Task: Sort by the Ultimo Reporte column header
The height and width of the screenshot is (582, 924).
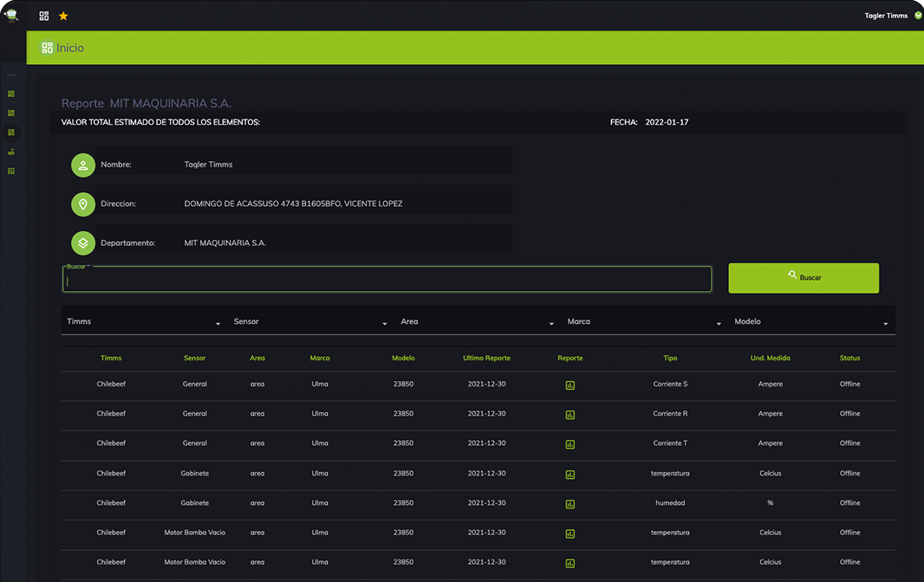Action: tap(487, 359)
